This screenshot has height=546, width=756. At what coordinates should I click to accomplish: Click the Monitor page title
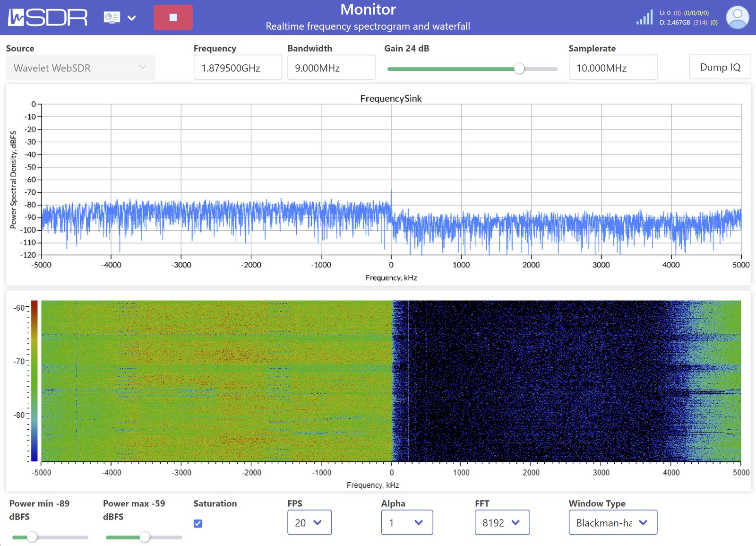[x=368, y=9]
